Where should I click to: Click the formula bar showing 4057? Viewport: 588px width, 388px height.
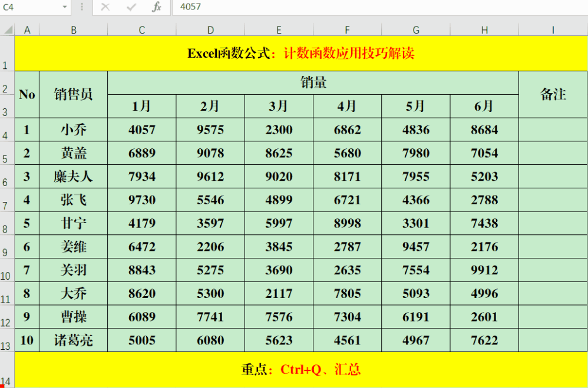[236, 8]
